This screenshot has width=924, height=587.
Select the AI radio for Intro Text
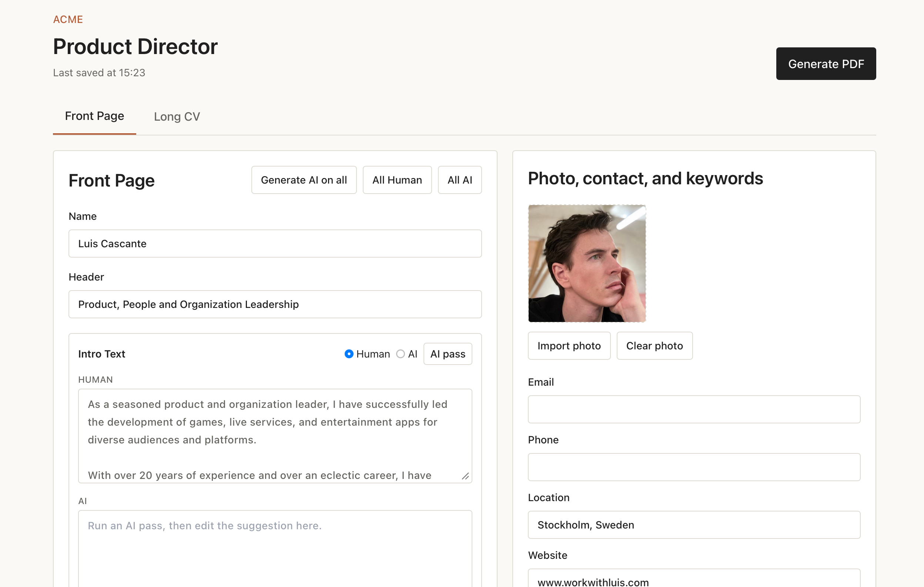pyautogui.click(x=400, y=354)
